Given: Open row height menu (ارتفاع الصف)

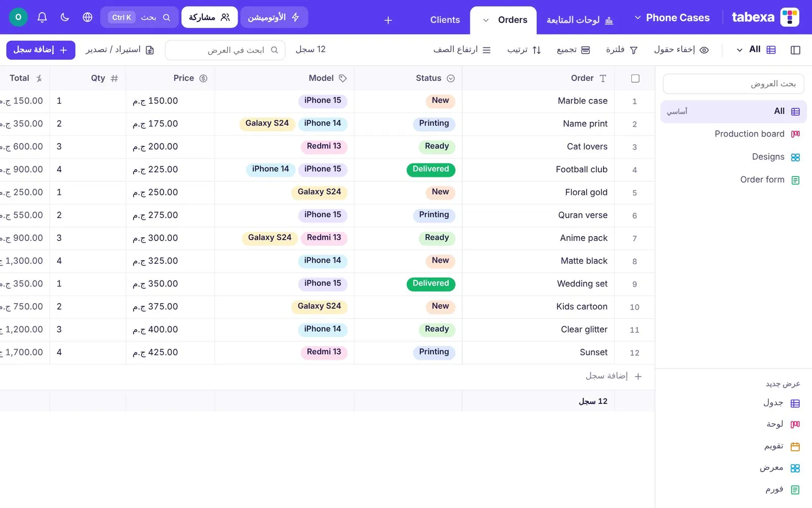Looking at the screenshot, I should tap(462, 50).
